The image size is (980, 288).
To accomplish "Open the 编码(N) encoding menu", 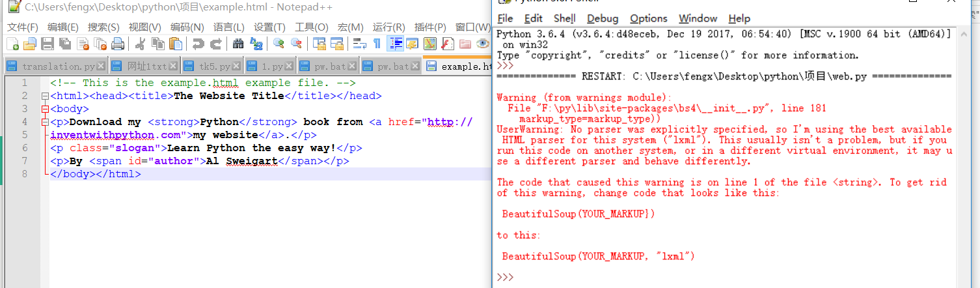I will coord(187,27).
